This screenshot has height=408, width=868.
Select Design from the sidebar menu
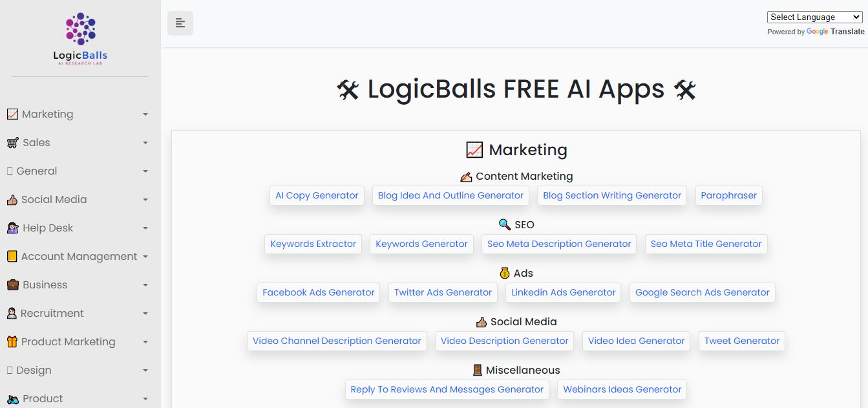(36, 370)
